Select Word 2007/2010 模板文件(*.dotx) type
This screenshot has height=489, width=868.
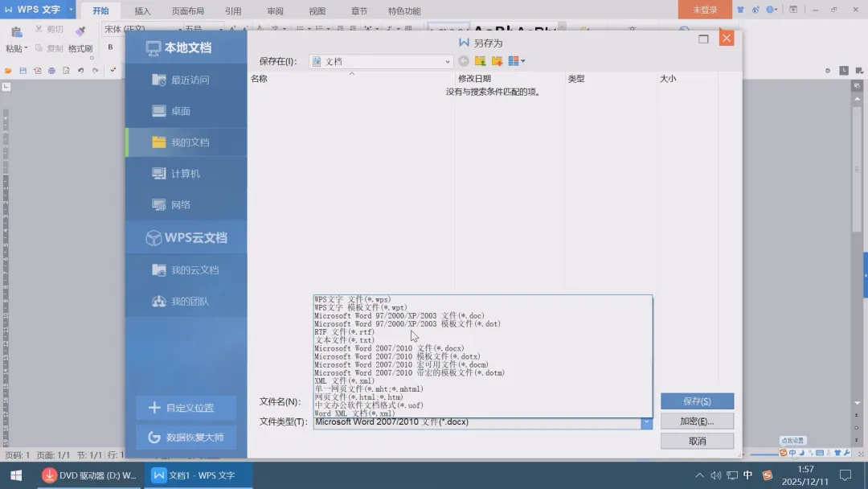397,356
